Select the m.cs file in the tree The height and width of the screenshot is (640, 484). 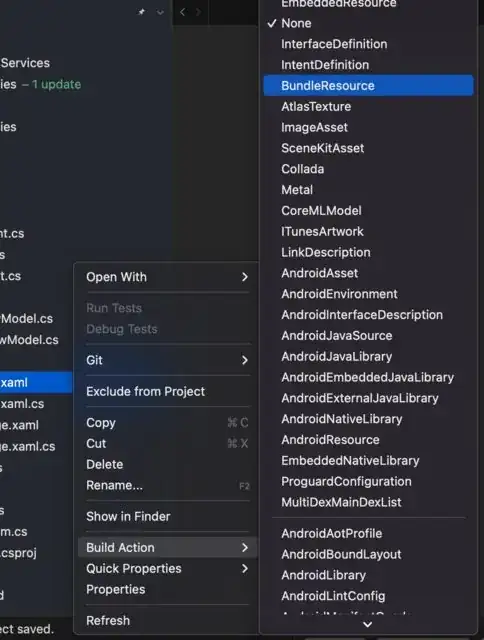13,531
